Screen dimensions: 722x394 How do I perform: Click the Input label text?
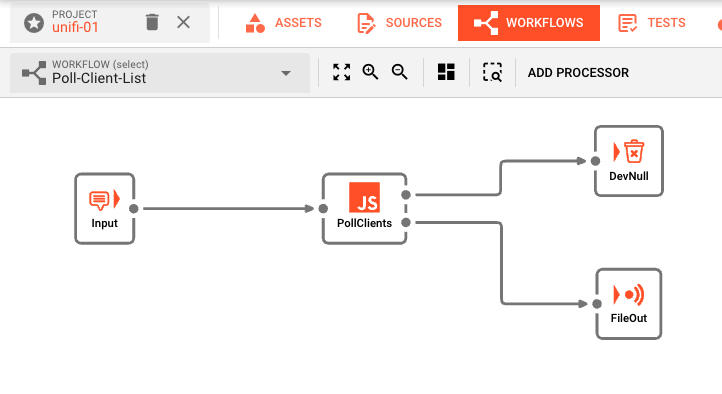coord(105,224)
